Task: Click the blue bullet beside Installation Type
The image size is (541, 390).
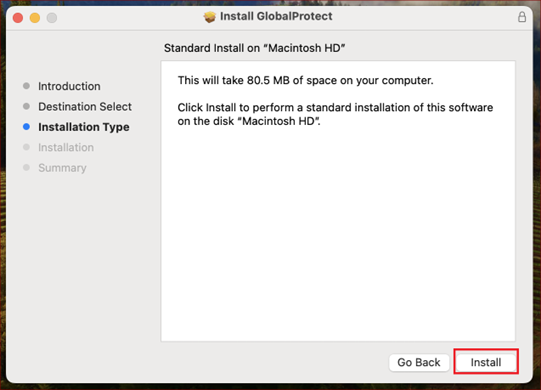Action: coord(26,127)
